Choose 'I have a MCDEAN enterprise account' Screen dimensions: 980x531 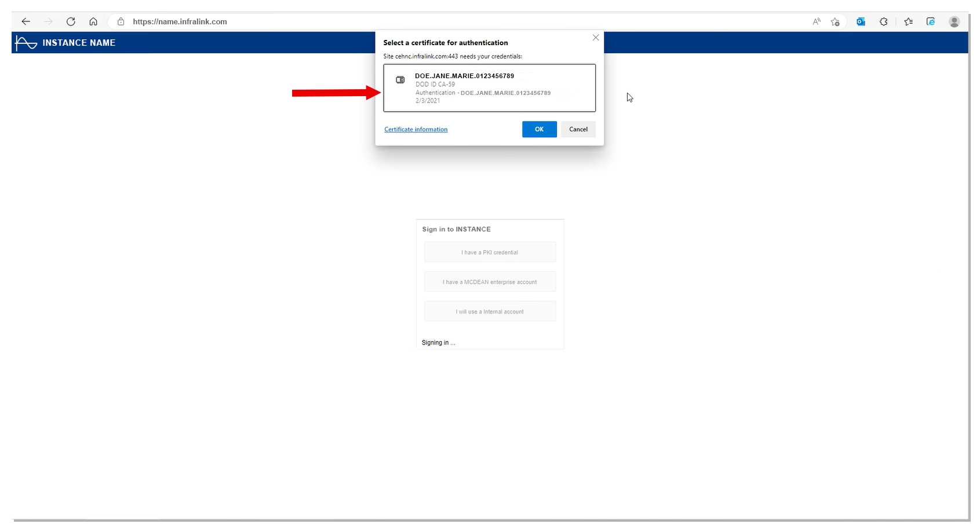(x=490, y=282)
